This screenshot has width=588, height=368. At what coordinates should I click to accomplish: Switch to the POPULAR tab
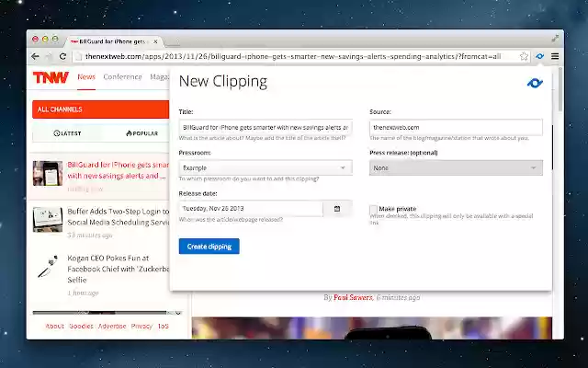(x=141, y=133)
